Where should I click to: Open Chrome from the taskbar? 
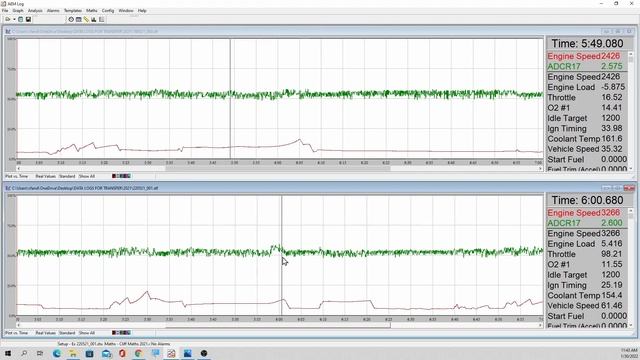click(x=138, y=353)
